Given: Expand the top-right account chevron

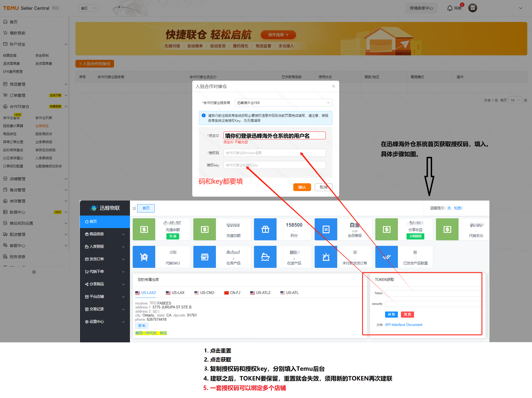Looking at the screenshot, I should (521, 8).
